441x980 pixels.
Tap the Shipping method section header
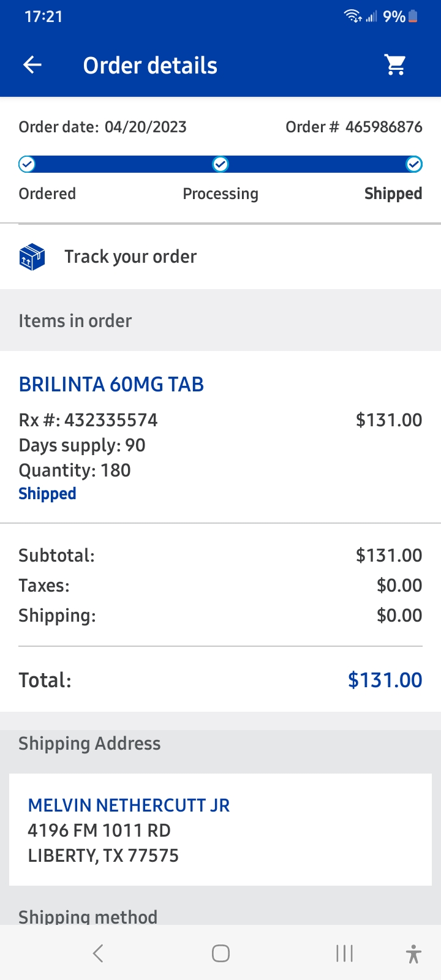(88, 916)
